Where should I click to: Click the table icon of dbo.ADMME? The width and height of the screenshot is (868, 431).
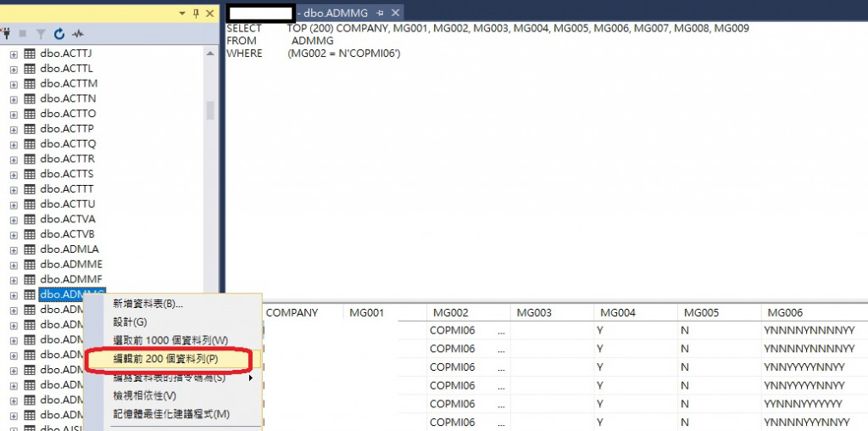pos(30,264)
